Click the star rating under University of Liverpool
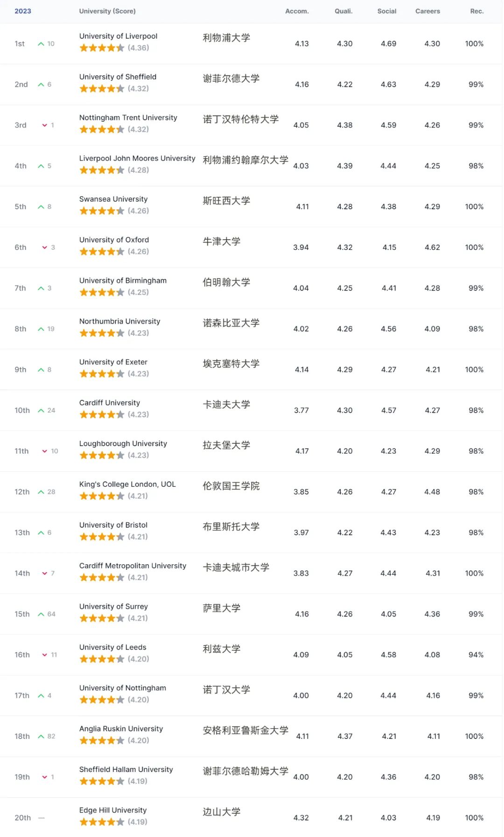Image resolution: width=504 pixels, height=837 pixels. click(102, 48)
